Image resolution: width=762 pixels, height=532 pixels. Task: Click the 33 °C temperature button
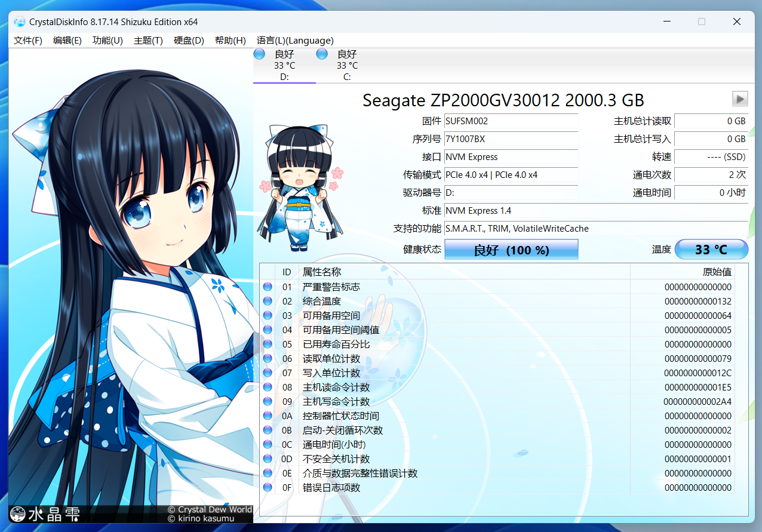pyautogui.click(x=711, y=250)
